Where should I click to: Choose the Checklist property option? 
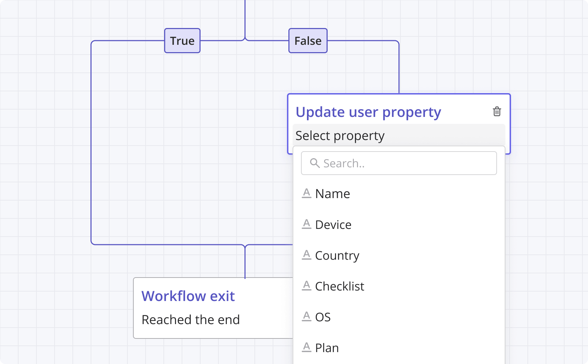[339, 286]
